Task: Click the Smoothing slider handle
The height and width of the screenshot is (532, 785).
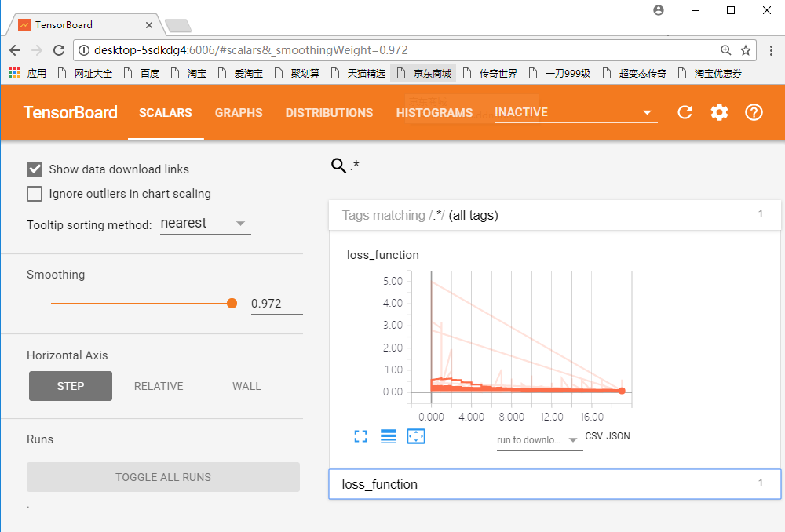Action: (x=232, y=304)
